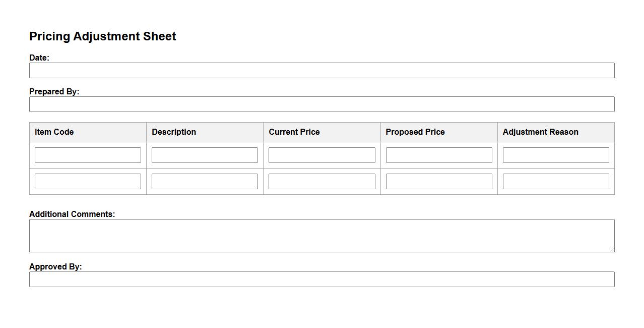The height and width of the screenshot is (328, 644).
Task: Click first row Proposed Price input
Action: 438,155
